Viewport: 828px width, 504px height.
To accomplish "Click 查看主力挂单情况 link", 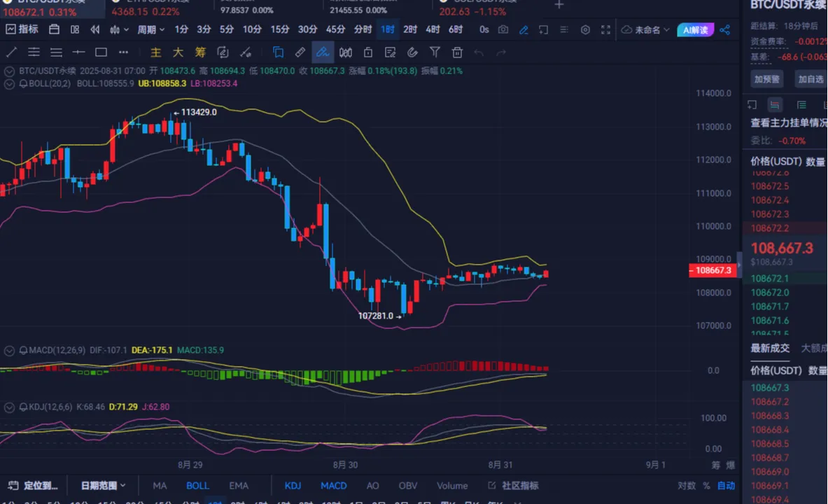I will [x=789, y=123].
